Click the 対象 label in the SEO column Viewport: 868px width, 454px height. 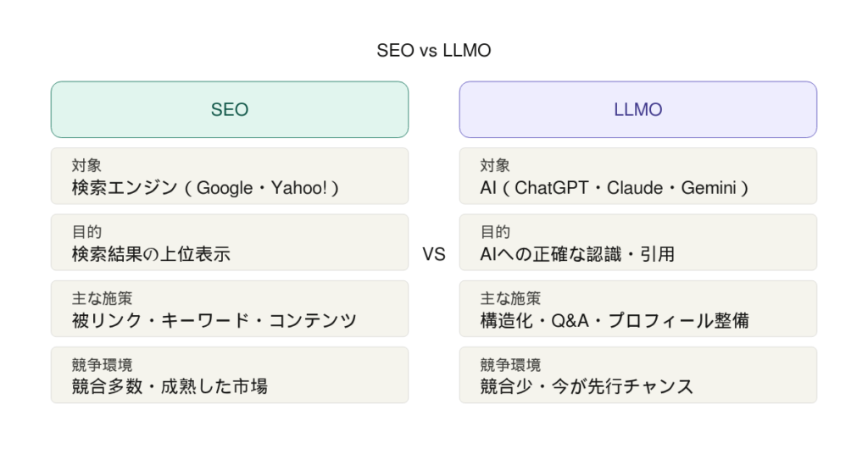[x=87, y=166]
